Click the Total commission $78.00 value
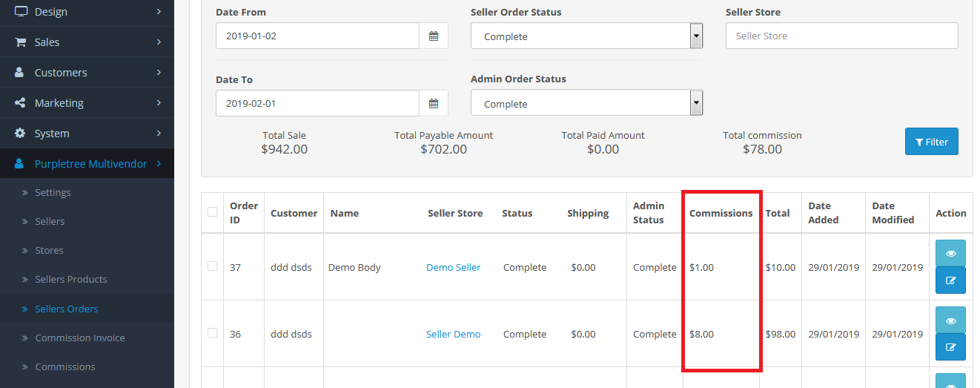The width and height of the screenshot is (980, 388). (x=762, y=149)
